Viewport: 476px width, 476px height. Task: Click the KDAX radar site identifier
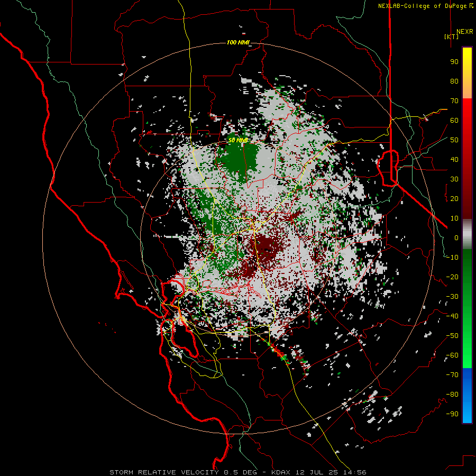click(280, 472)
